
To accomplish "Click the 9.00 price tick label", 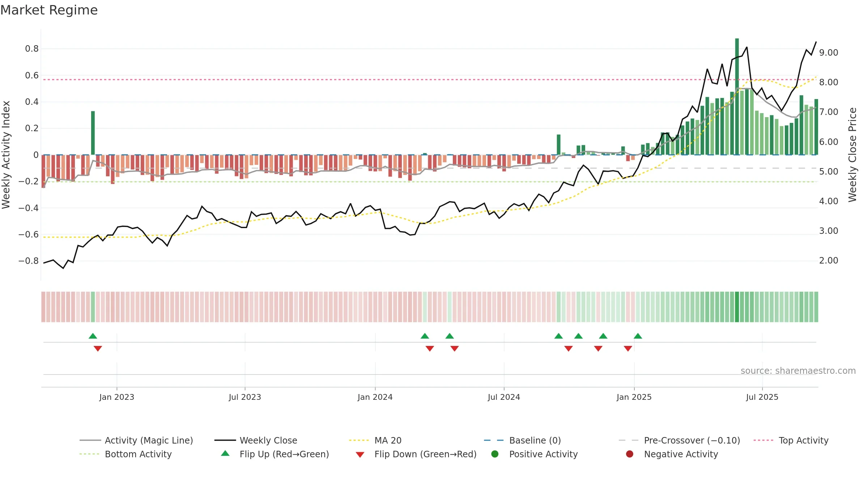I will 829,53.
